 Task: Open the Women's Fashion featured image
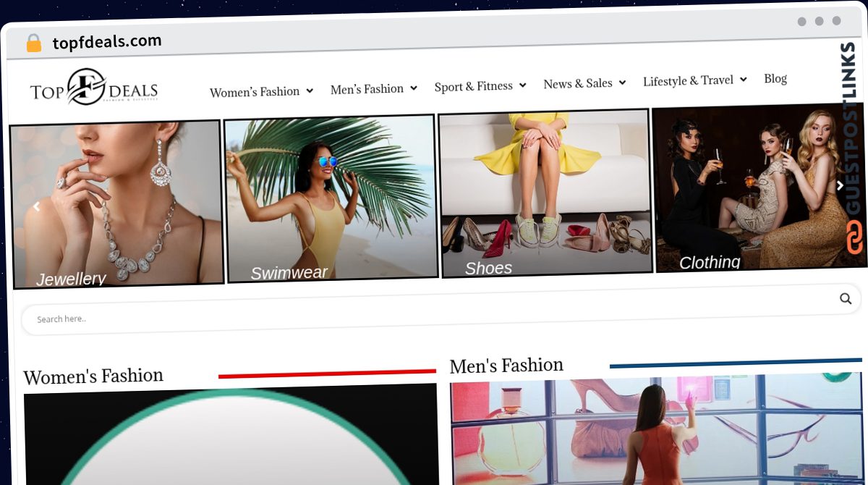coord(231,434)
